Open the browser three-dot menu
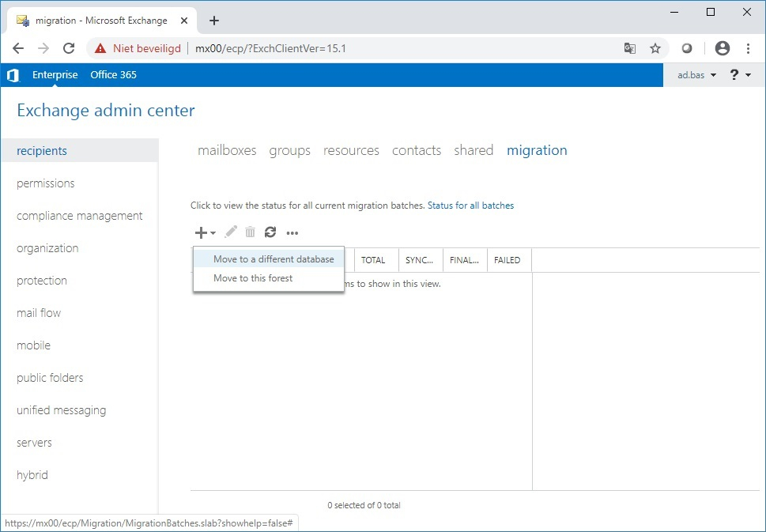Screen dimensions: 766x532 pos(748,48)
